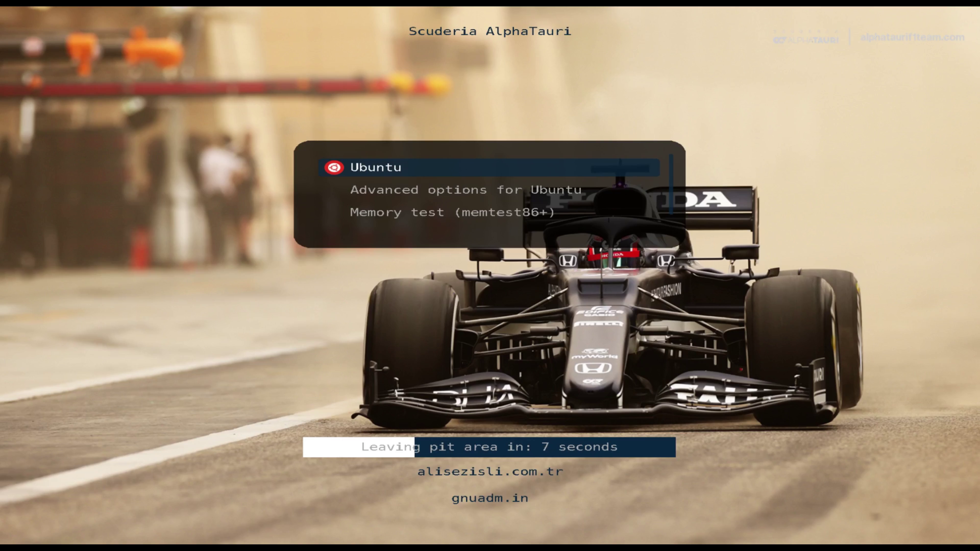Select the Ubuntu boot entry
The height and width of the screenshot is (551, 980).
[x=489, y=167]
